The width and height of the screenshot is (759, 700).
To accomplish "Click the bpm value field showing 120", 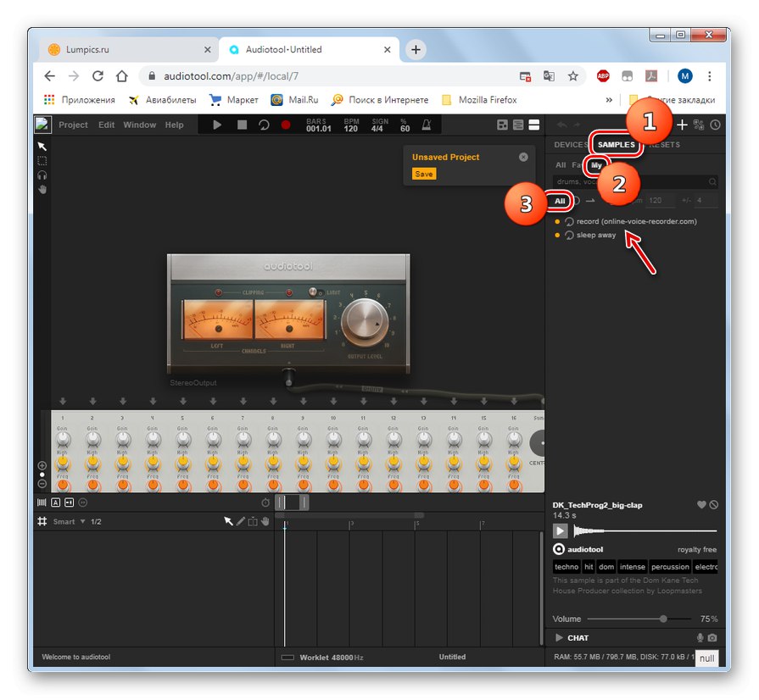I will click(x=661, y=200).
